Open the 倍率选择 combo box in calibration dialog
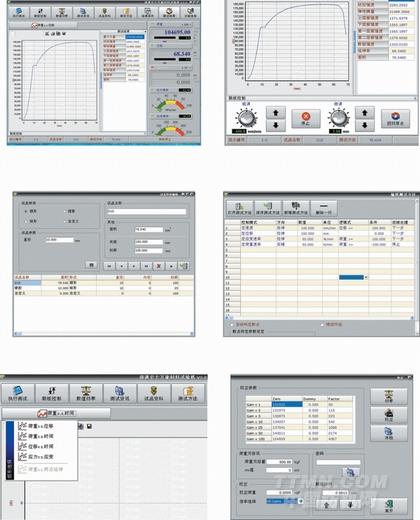This screenshot has width=420, height=520. (285, 501)
